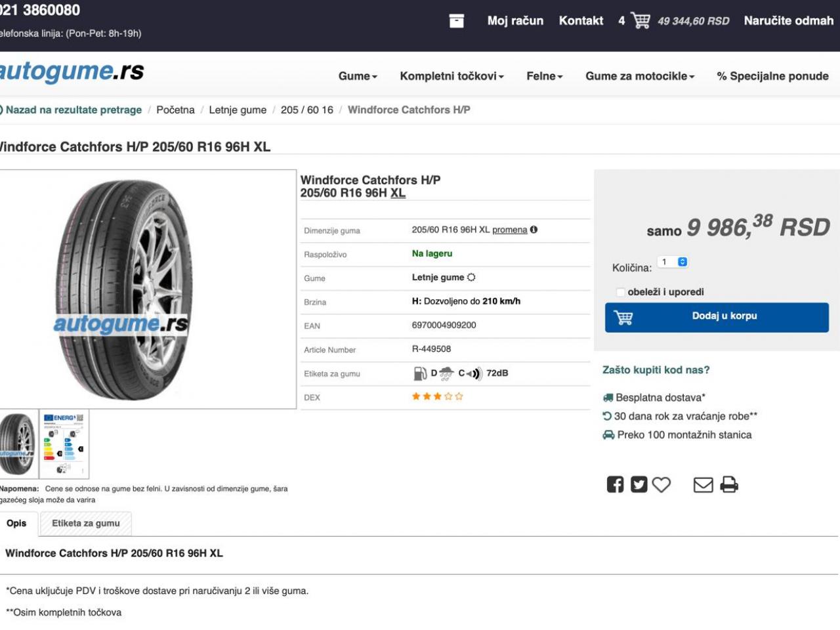The height and width of the screenshot is (630, 840).
Task: Click noise level speaker icon
Action: tap(474, 373)
